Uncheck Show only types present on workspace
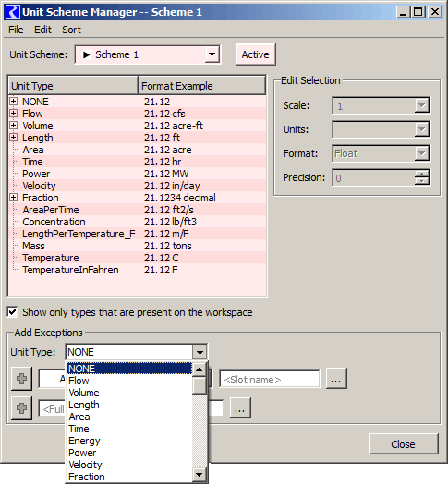This screenshot has width=448, height=484. [x=12, y=312]
